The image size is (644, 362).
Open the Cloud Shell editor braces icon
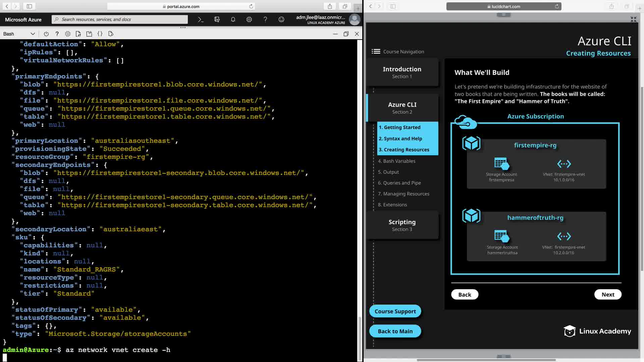(100, 34)
